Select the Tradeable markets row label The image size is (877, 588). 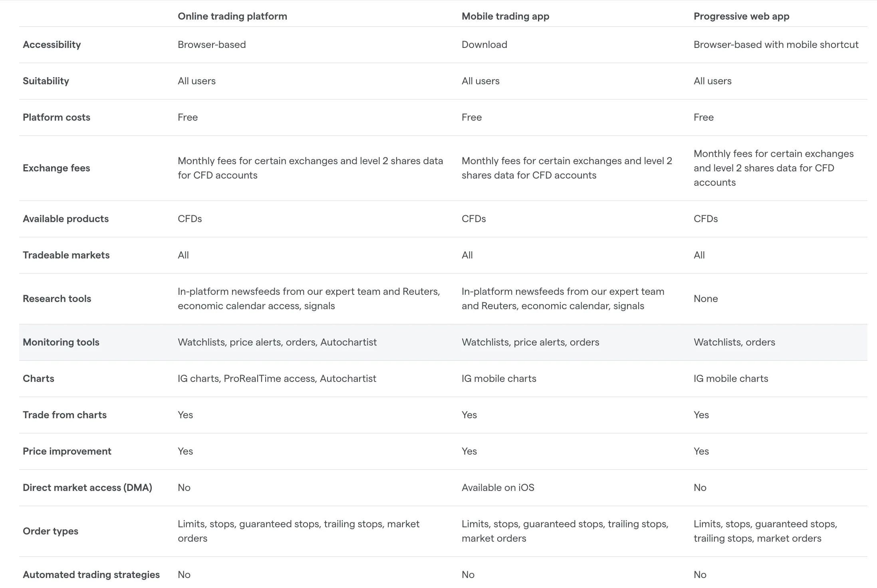click(x=66, y=255)
